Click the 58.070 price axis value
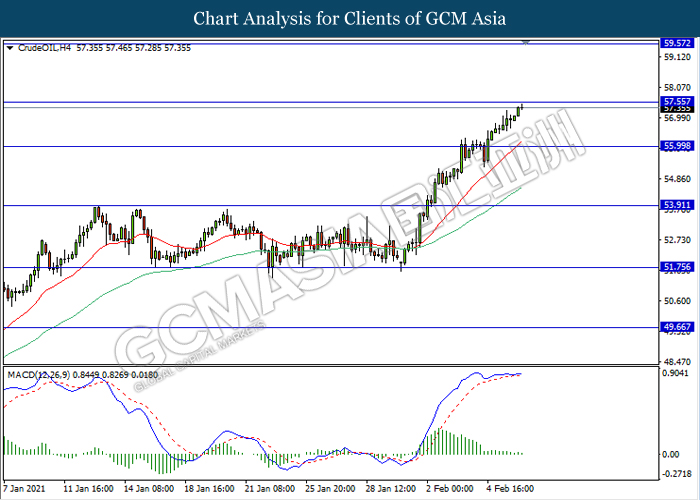The height and width of the screenshot is (500, 700). pyautogui.click(x=677, y=88)
